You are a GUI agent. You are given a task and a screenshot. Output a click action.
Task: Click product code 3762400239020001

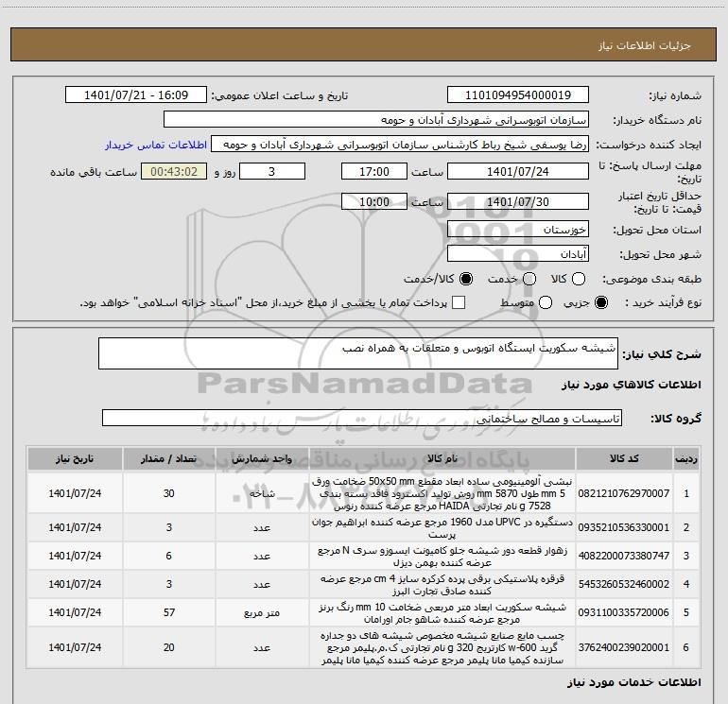[624, 647]
